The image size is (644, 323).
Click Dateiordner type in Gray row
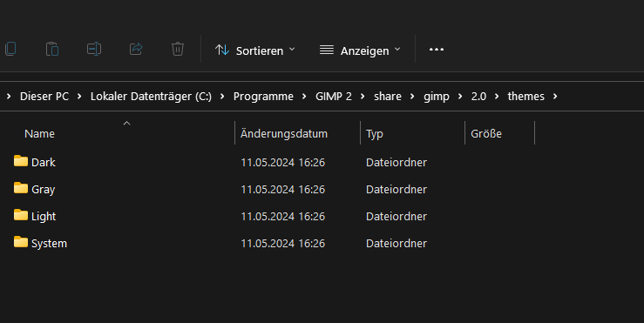tap(397, 190)
